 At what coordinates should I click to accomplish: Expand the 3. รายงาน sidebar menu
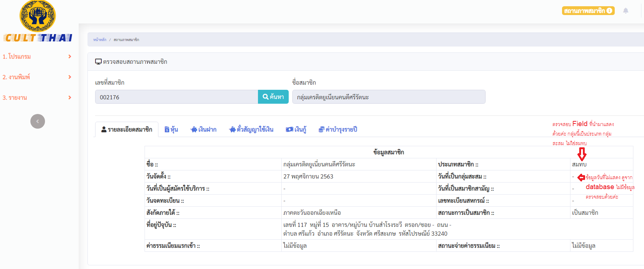tap(37, 97)
